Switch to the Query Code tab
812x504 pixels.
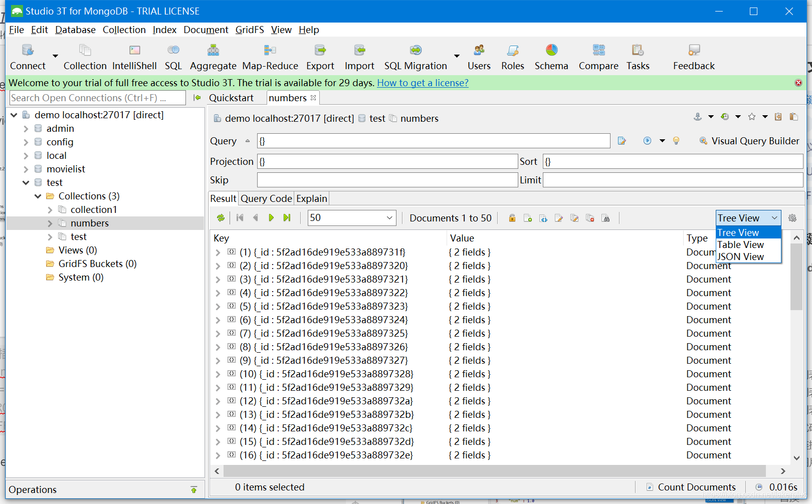pos(266,198)
